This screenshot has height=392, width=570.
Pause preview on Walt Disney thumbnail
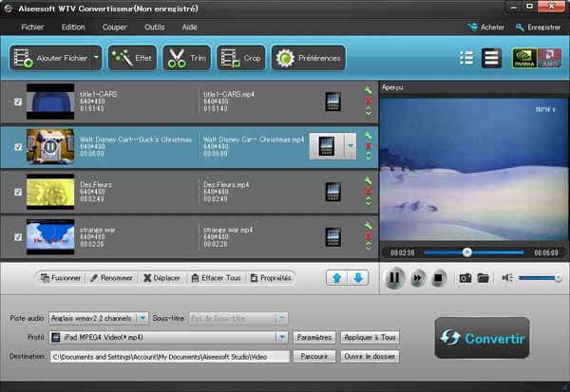pyautogui.click(x=50, y=147)
